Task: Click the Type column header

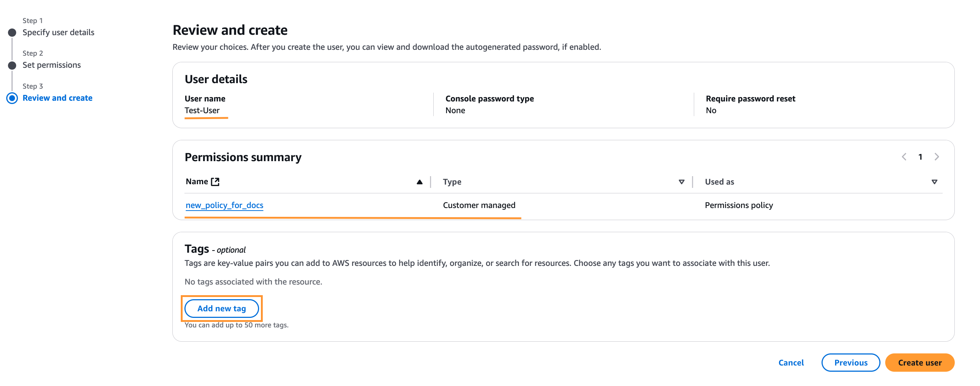Action: pyautogui.click(x=452, y=182)
